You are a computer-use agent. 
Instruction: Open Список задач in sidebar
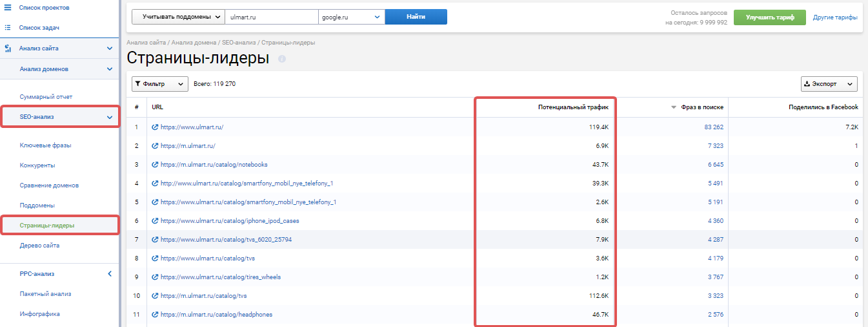(x=40, y=28)
